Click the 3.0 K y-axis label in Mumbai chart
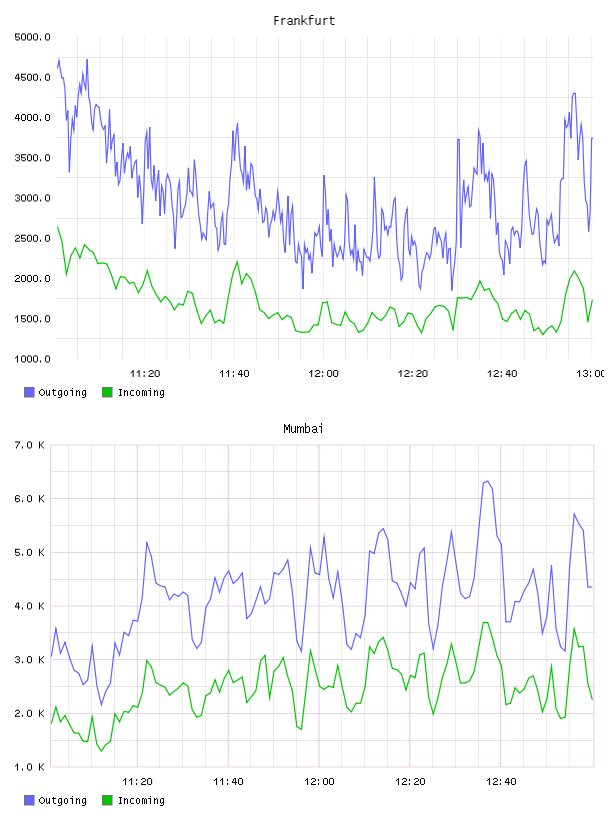 (x=29, y=660)
